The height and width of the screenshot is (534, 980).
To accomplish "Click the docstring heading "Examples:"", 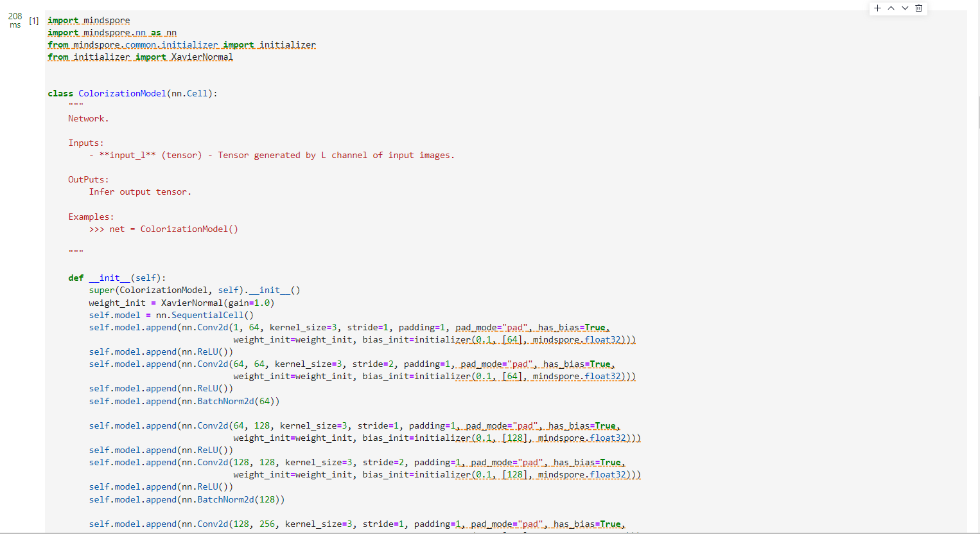I will click(x=91, y=217).
